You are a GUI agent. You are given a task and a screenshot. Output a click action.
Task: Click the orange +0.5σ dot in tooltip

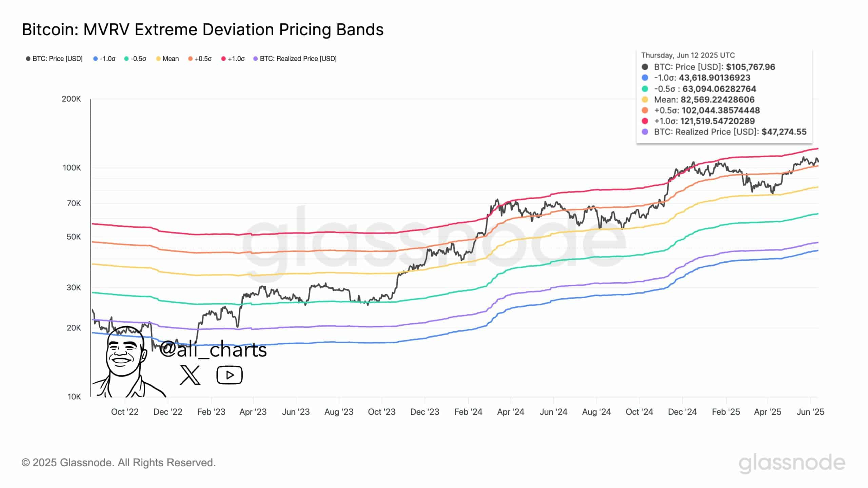645,110
